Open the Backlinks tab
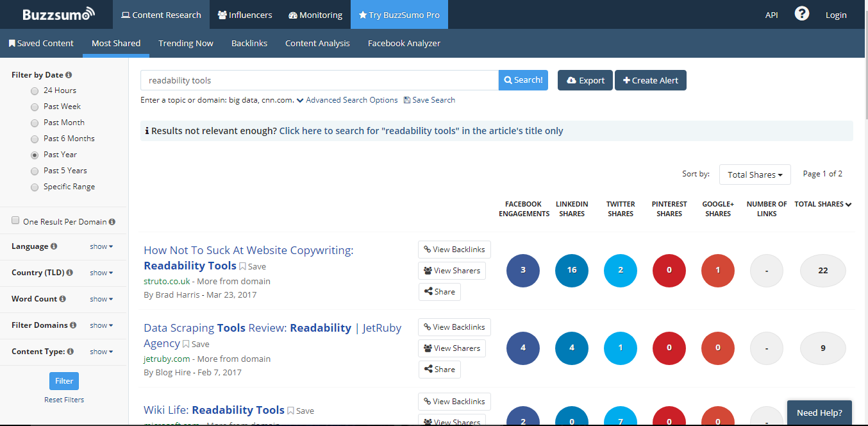The height and width of the screenshot is (426, 868). click(x=249, y=43)
